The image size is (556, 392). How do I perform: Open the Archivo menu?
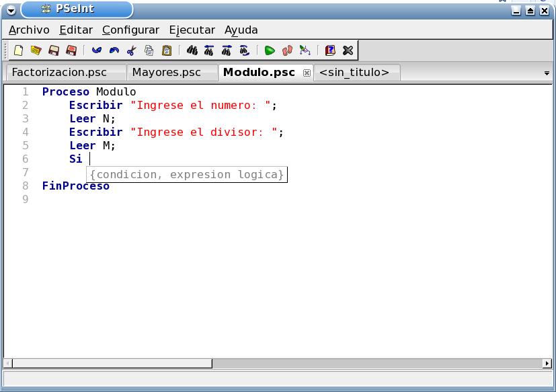point(29,30)
